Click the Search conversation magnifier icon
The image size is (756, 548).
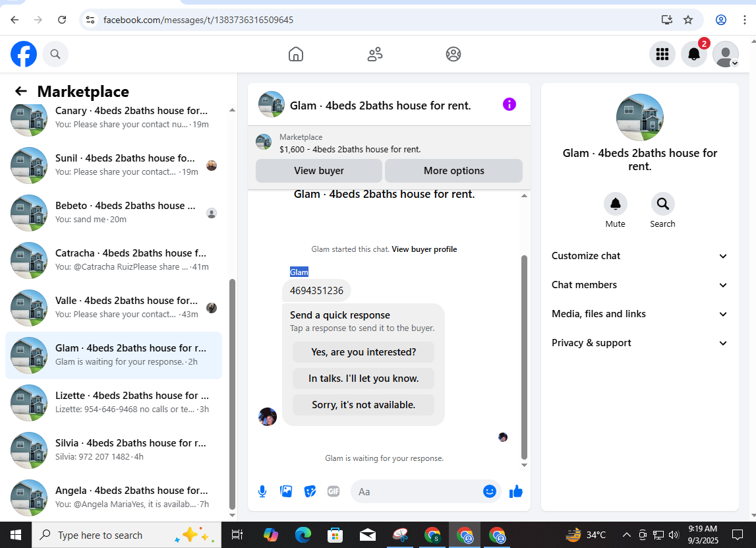662,204
